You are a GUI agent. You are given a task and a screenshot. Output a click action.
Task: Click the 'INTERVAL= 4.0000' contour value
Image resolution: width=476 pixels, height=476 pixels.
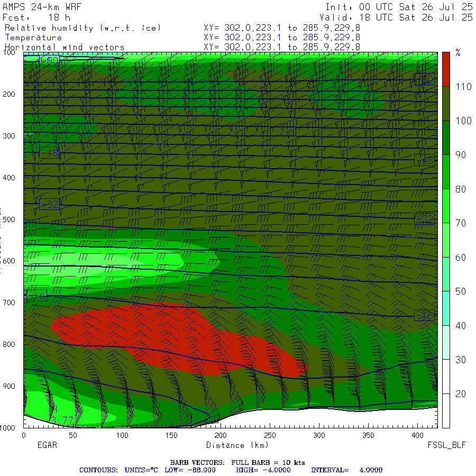click(x=346, y=470)
